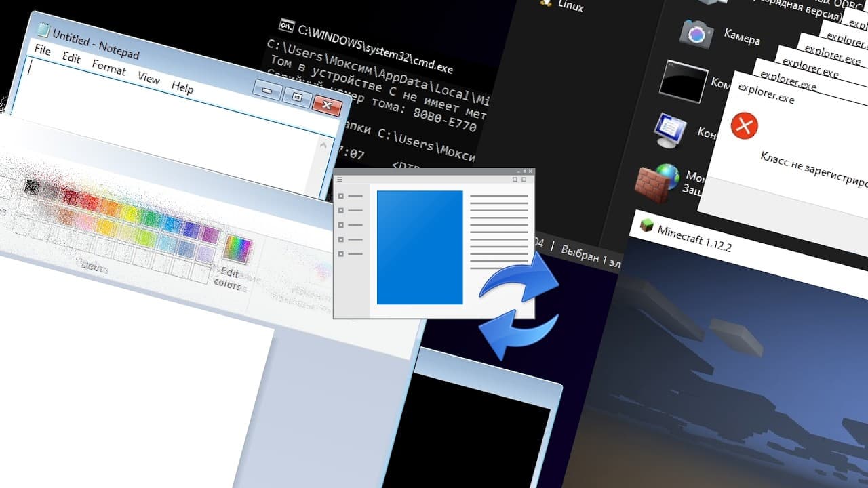Open the Help menu in Notepad

click(x=182, y=87)
